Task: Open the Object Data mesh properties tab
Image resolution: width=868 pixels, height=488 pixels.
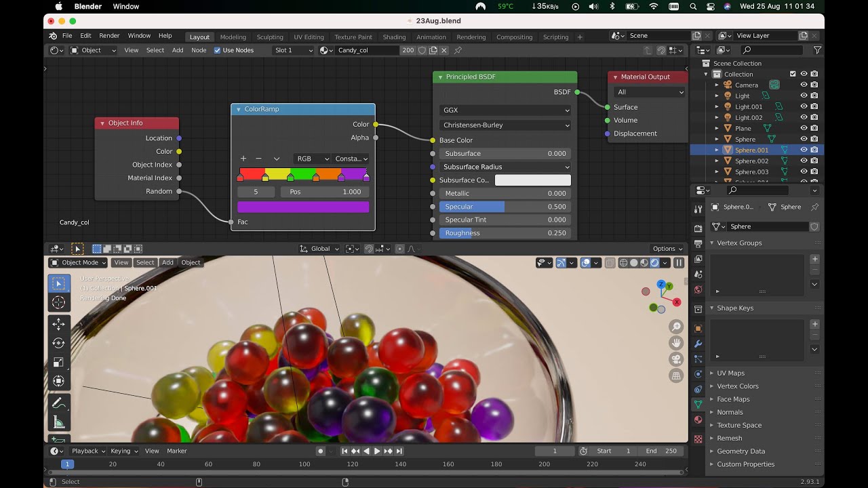Action: tap(698, 404)
